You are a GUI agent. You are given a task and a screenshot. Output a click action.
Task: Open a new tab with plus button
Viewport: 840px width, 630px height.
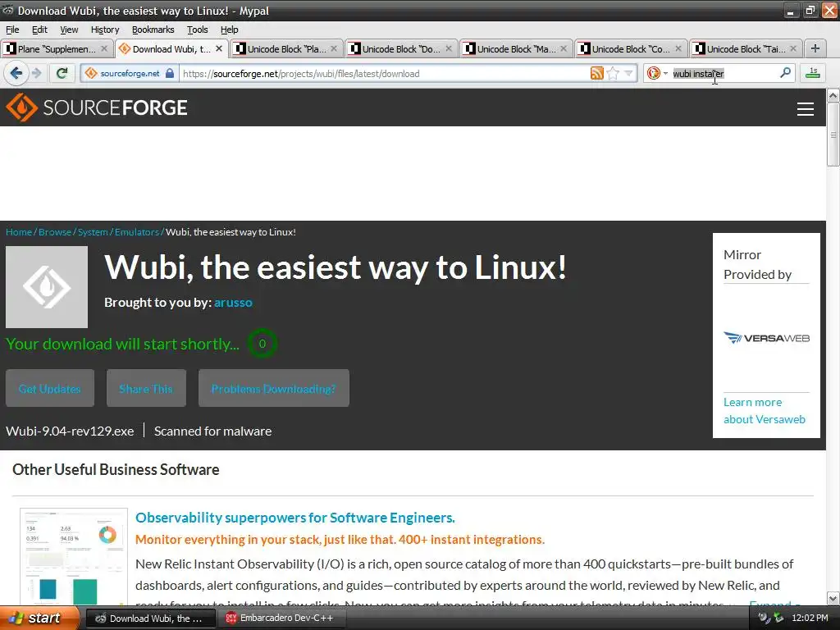(x=815, y=48)
